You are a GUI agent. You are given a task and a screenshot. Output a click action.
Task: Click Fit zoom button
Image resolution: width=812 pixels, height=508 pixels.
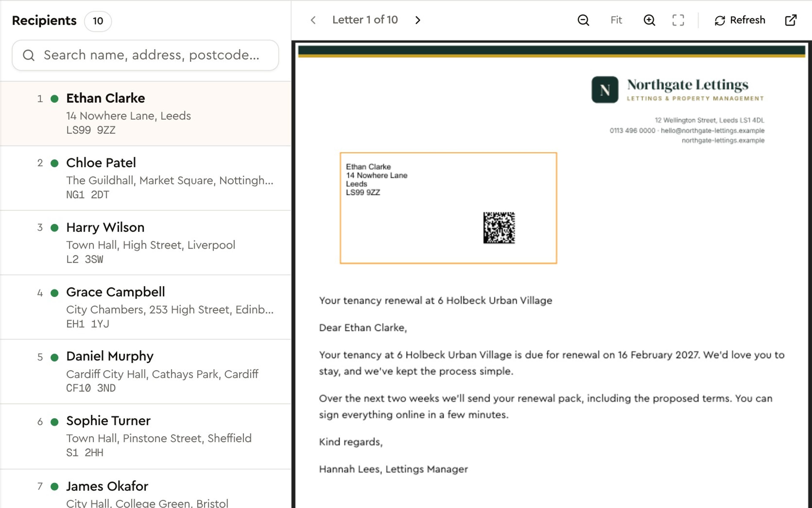[616, 20]
